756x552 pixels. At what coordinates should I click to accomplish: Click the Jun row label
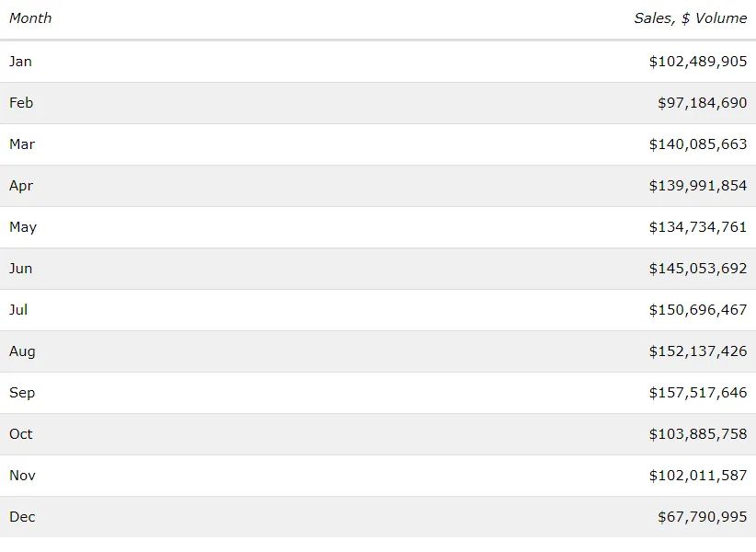pyautogui.click(x=20, y=269)
